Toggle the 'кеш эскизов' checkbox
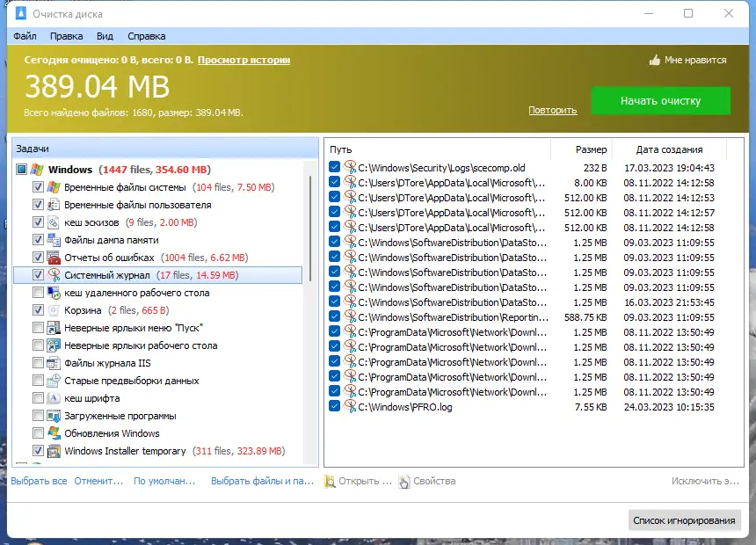This screenshot has height=545, width=756. pyautogui.click(x=38, y=222)
